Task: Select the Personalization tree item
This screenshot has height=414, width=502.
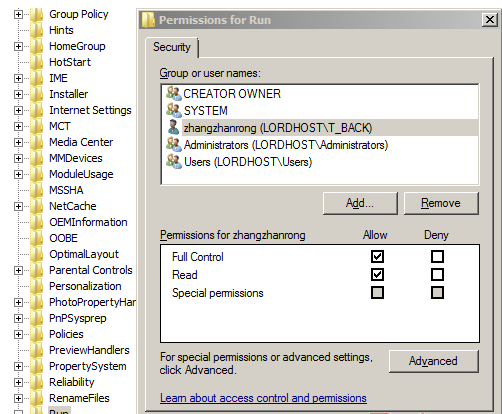Action: [x=85, y=286]
